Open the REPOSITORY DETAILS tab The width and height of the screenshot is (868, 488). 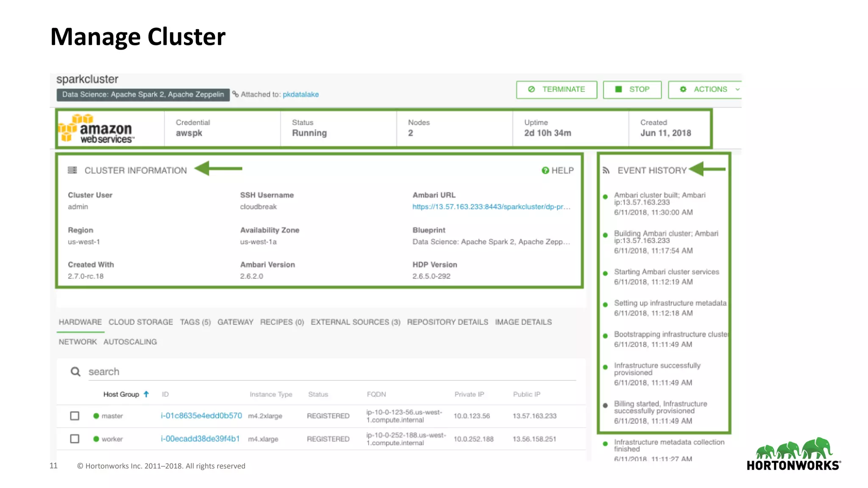coord(448,322)
